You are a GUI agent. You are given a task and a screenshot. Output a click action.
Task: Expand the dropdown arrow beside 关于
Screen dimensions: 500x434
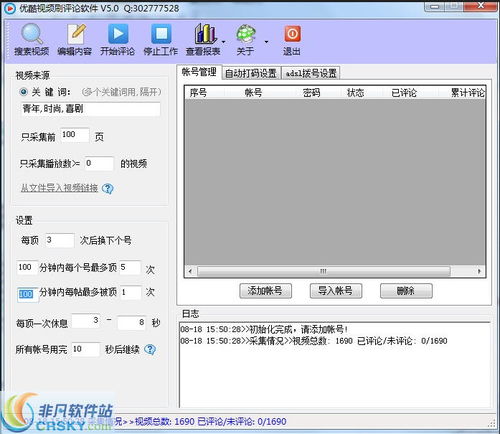[x=266, y=42]
